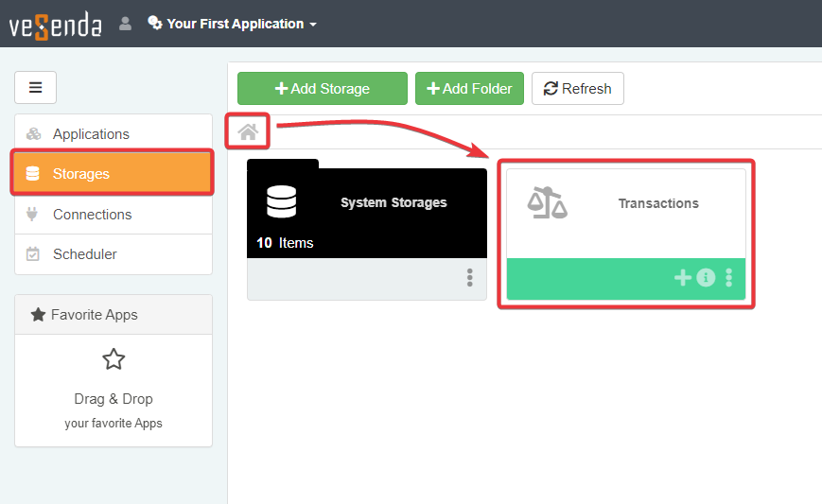Go to Connections in sidebar
The width and height of the screenshot is (822, 504).
click(x=92, y=215)
